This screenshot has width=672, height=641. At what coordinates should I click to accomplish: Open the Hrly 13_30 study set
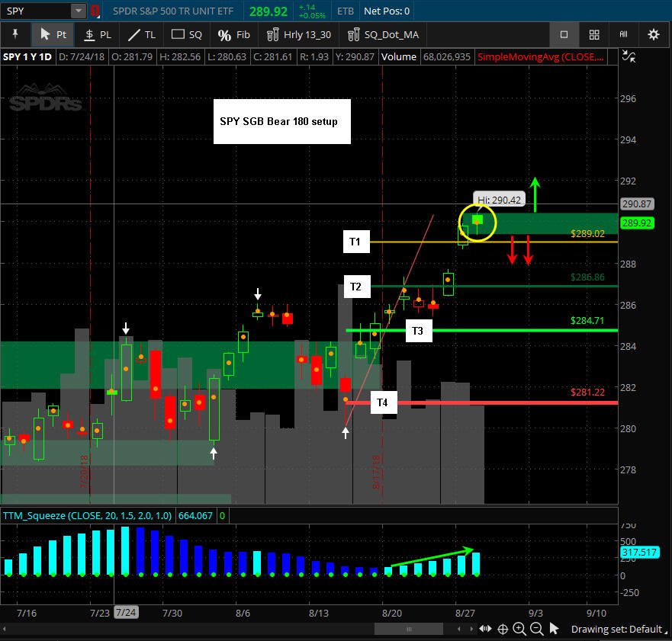click(x=299, y=35)
